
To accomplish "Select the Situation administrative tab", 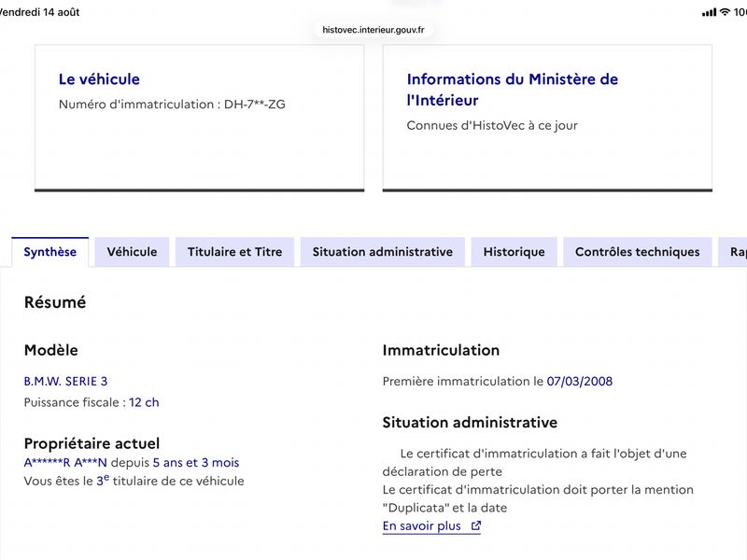I will [x=383, y=252].
